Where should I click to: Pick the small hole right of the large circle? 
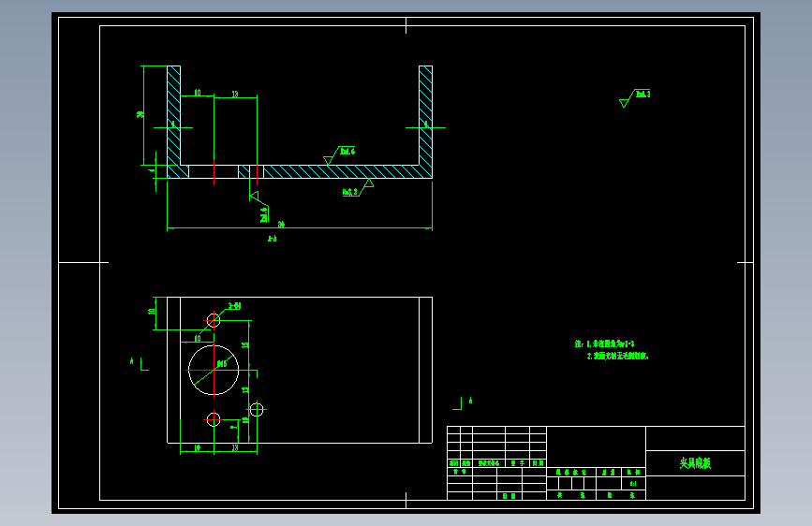point(257,410)
